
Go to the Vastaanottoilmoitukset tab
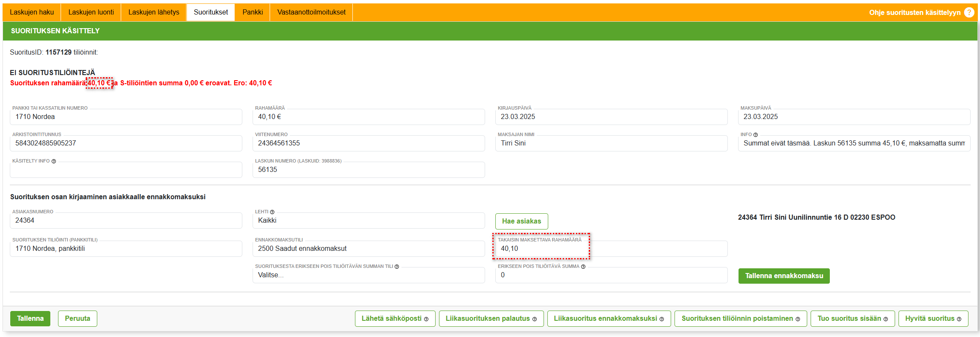(311, 12)
